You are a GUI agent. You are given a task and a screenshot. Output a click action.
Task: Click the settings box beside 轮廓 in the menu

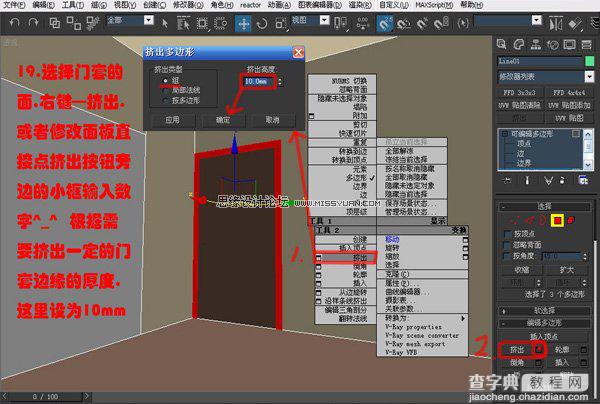(318, 275)
